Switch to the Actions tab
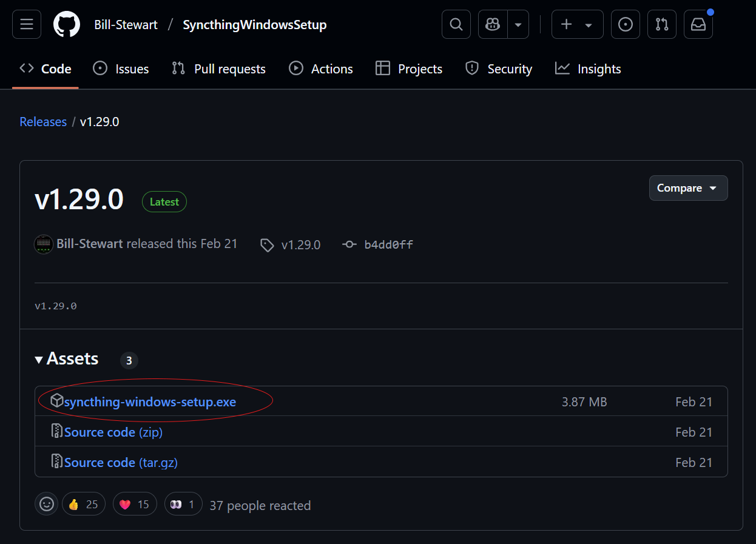Screen dimensions: 756x544 [321, 69]
